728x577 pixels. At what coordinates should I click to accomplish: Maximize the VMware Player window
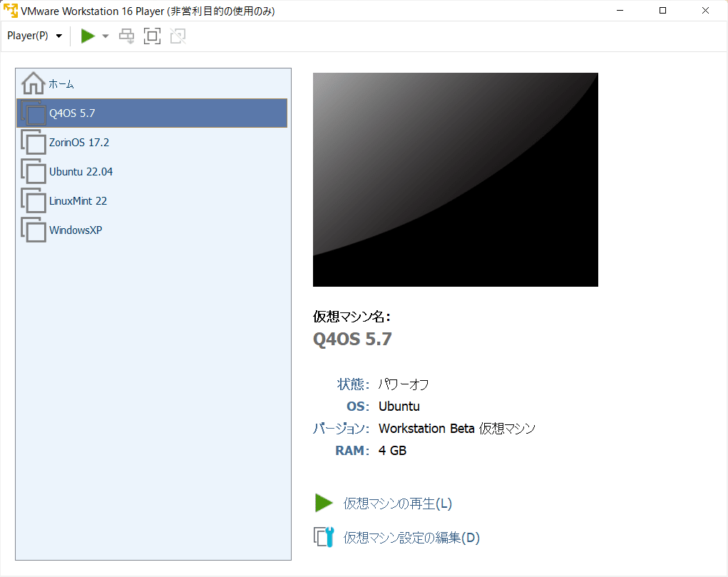click(662, 10)
